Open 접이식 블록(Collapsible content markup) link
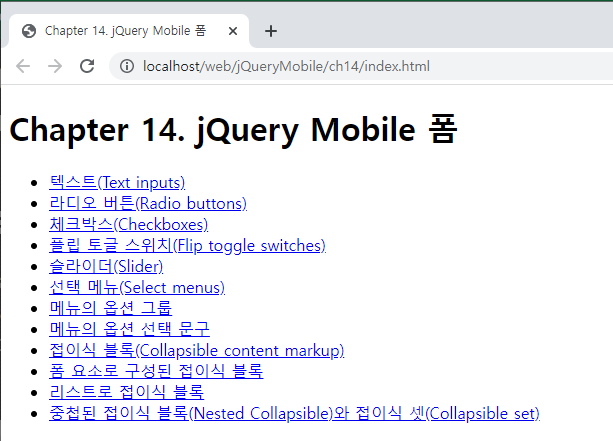Screen dimensions: 613x441 (x=197, y=351)
